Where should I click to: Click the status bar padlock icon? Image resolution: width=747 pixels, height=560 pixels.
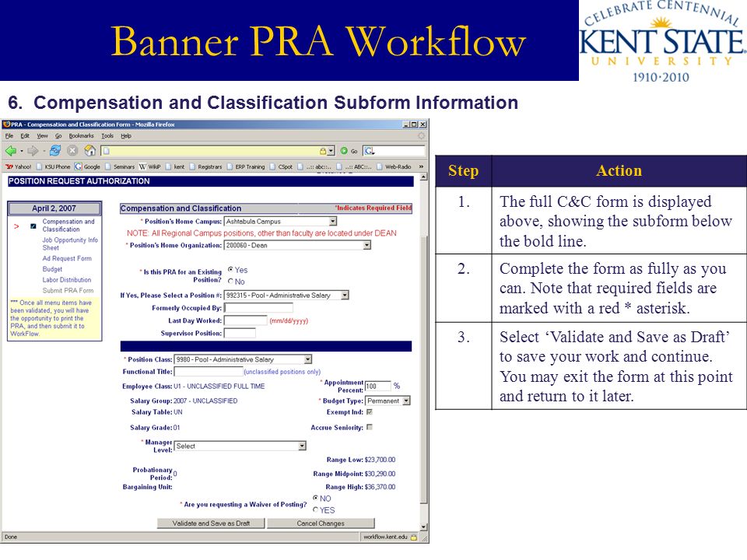414,537
